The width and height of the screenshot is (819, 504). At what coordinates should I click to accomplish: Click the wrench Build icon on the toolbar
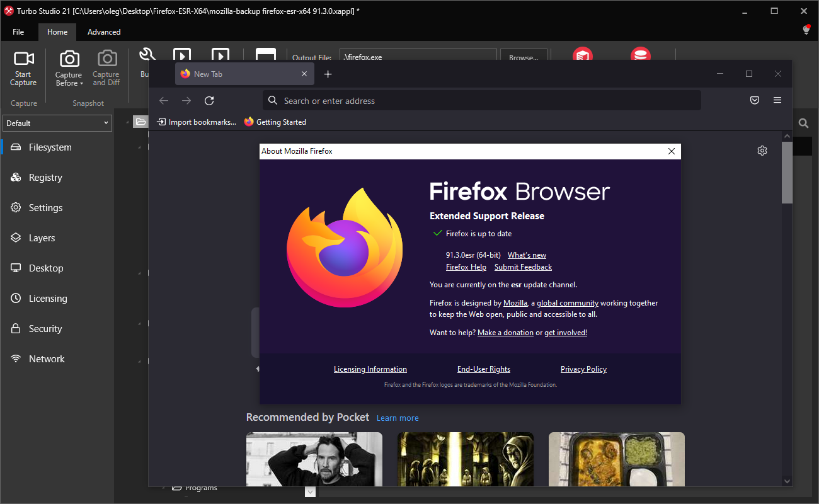click(x=147, y=55)
